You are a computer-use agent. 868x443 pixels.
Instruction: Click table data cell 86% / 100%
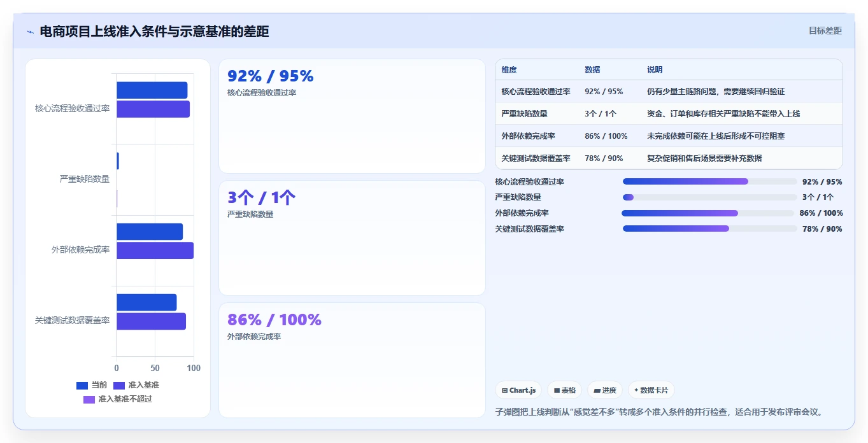click(x=606, y=136)
